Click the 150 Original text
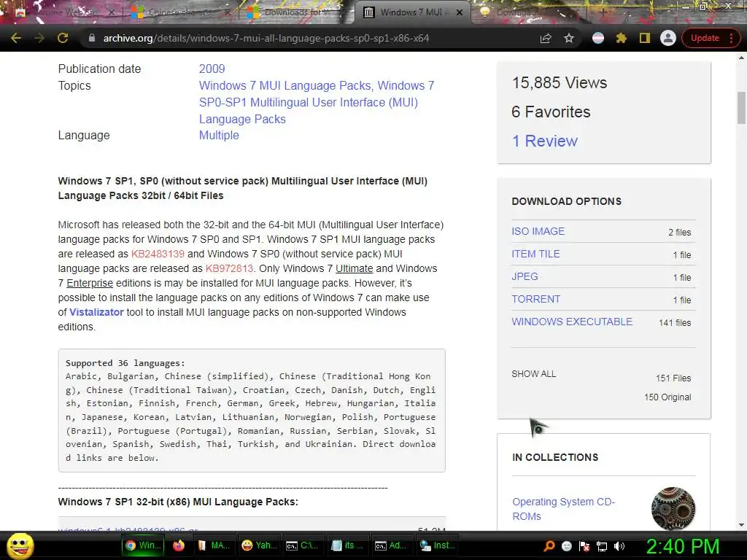This screenshot has height=560, width=747. click(x=667, y=397)
